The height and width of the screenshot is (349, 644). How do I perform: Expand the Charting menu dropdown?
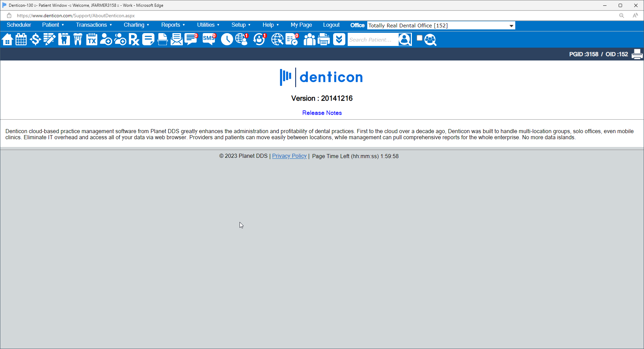(x=137, y=25)
